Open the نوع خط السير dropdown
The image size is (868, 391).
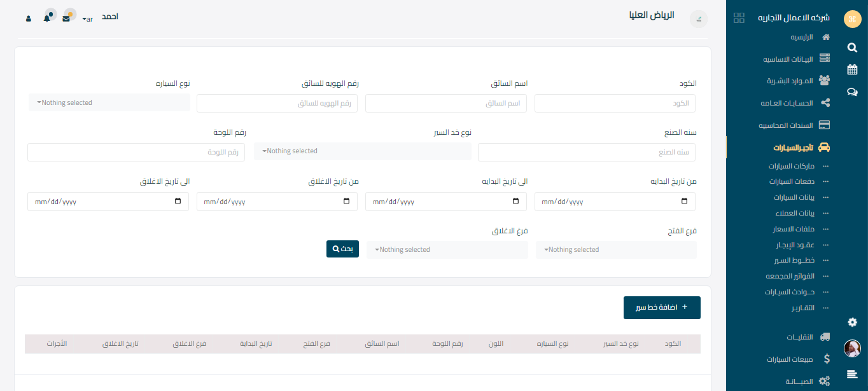(362, 151)
